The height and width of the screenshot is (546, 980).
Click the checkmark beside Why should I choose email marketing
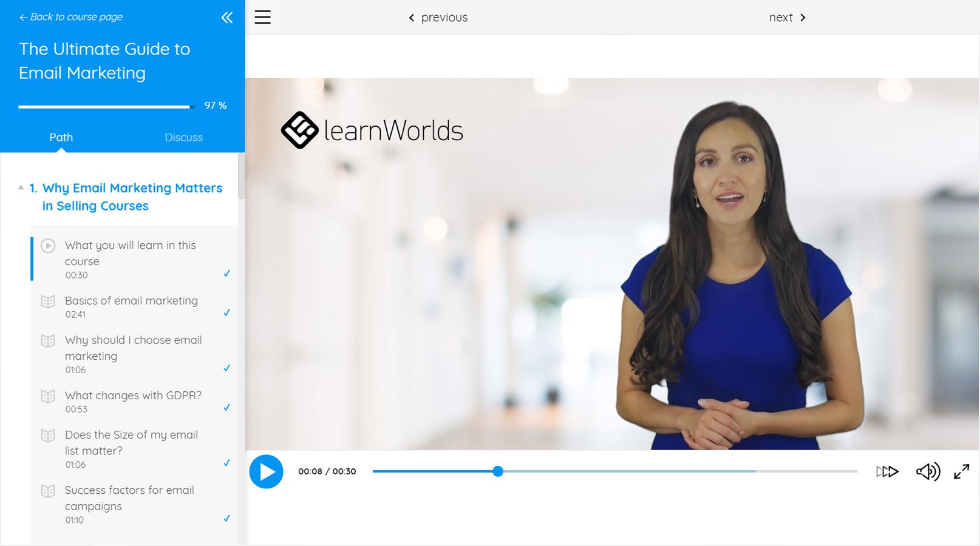coord(226,368)
